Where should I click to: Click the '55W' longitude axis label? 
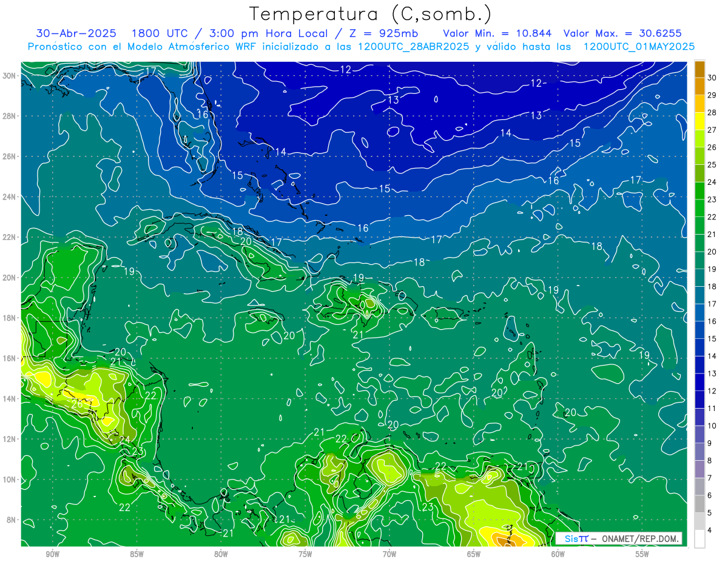642,554
